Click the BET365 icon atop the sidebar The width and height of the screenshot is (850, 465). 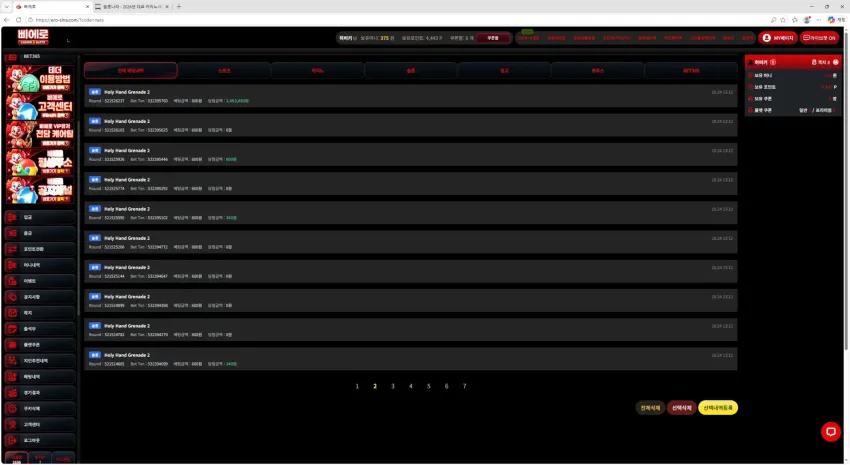(12, 56)
